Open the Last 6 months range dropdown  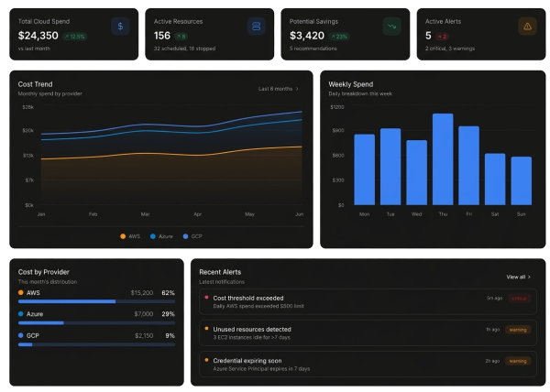pyautogui.click(x=278, y=89)
